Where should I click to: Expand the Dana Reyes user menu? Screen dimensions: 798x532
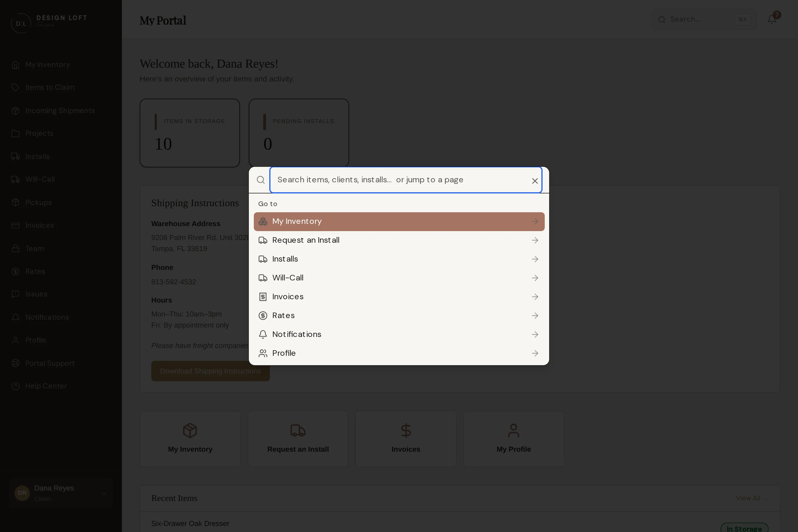point(61,493)
